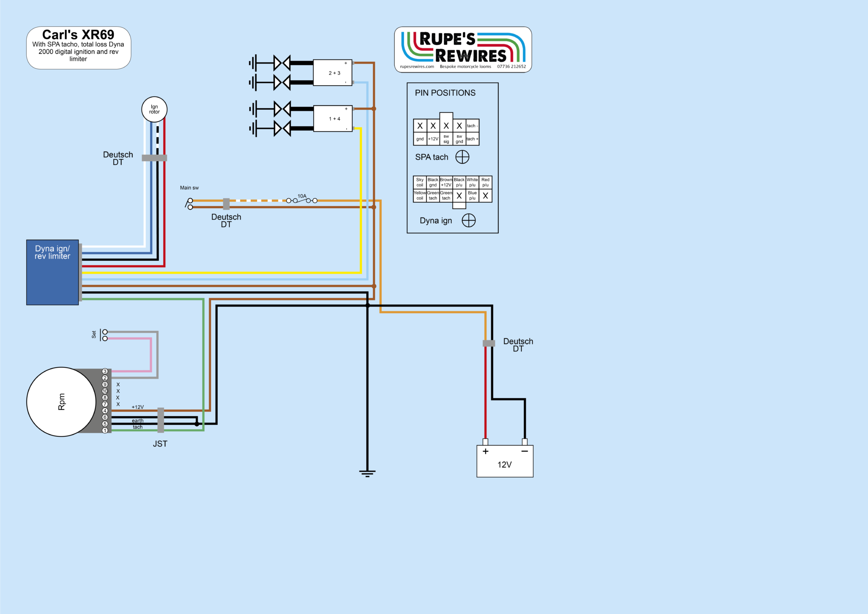Select the 1 + 4 ignition coil box
The image size is (868, 614).
click(x=333, y=119)
